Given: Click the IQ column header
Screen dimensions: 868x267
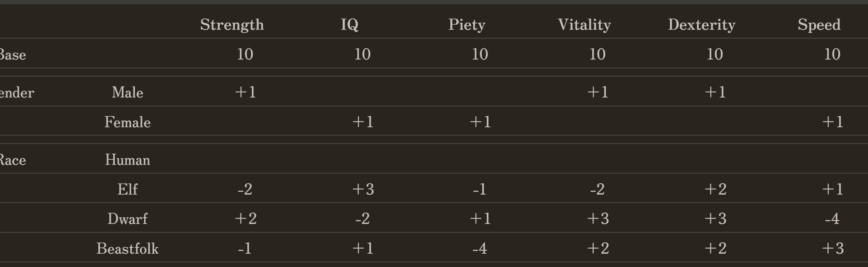Looking at the screenshot, I should [x=349, y=25].
